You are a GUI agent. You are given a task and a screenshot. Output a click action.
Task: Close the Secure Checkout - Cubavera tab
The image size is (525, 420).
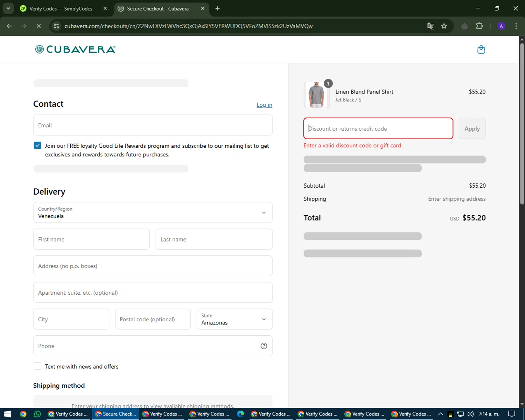click(203, 8)
